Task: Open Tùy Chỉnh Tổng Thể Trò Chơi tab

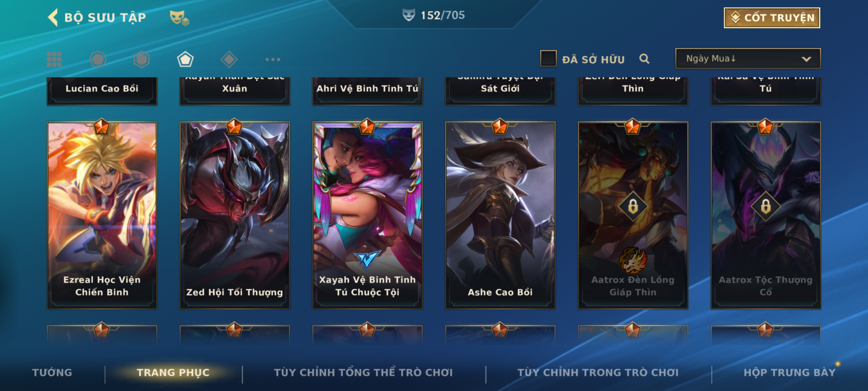Action: (x=363, y=373)
